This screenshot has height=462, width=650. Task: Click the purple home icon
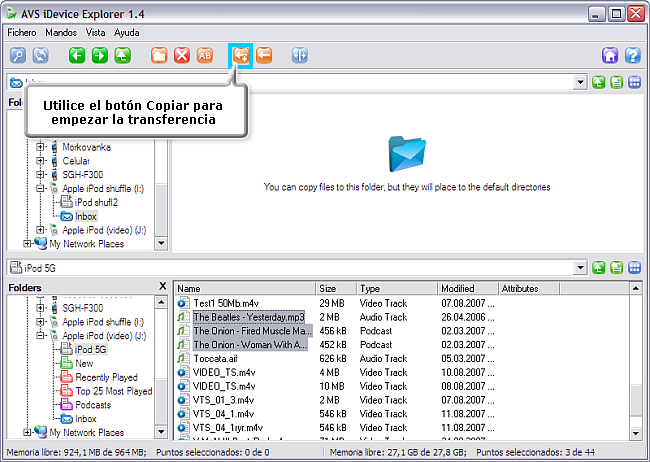pyautogui.click(x=610, y=55)
